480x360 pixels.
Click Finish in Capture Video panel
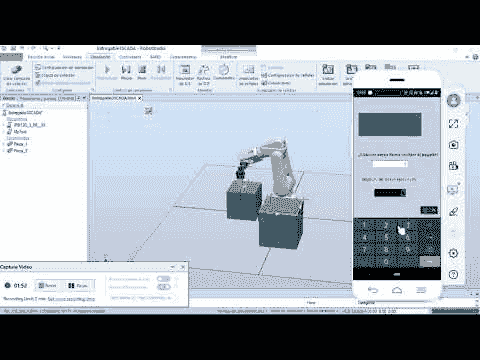coord(47,285)
